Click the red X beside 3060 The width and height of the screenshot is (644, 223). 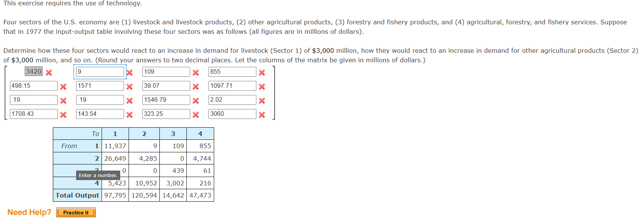tap(261, 114)
